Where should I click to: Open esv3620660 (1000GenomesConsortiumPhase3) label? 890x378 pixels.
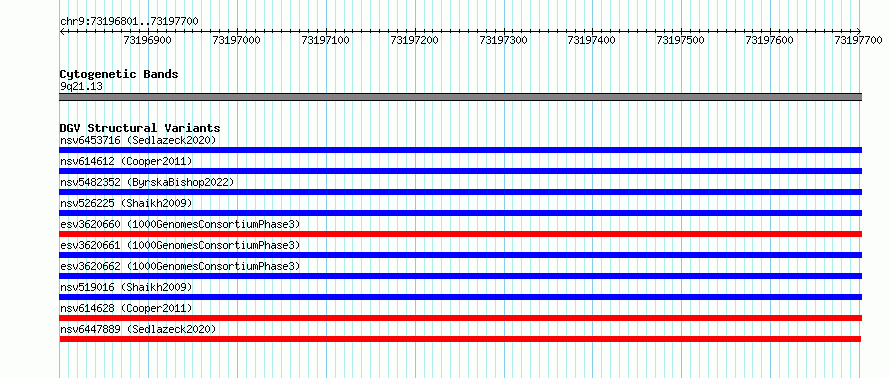click(x=180, y=224)
